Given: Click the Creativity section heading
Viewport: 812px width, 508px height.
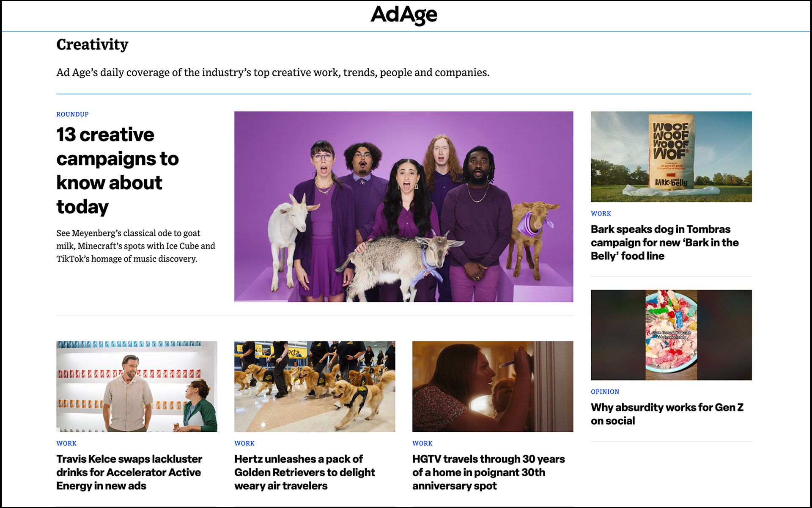Looking at the screenshot, I should click(x=92, y=44).
